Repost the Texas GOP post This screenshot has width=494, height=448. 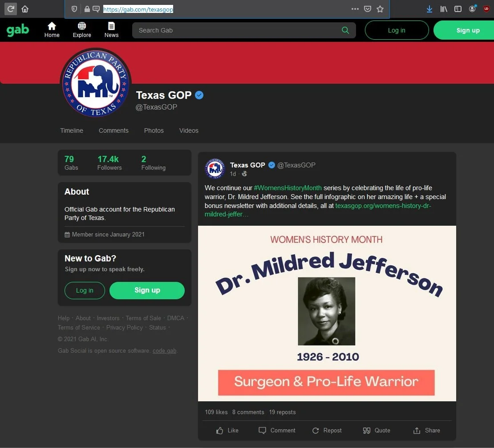pyautogui.click(x=327, y=430)
